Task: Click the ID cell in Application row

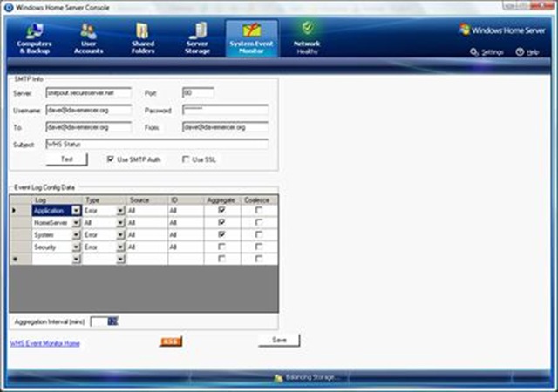Action: point(186,211)
